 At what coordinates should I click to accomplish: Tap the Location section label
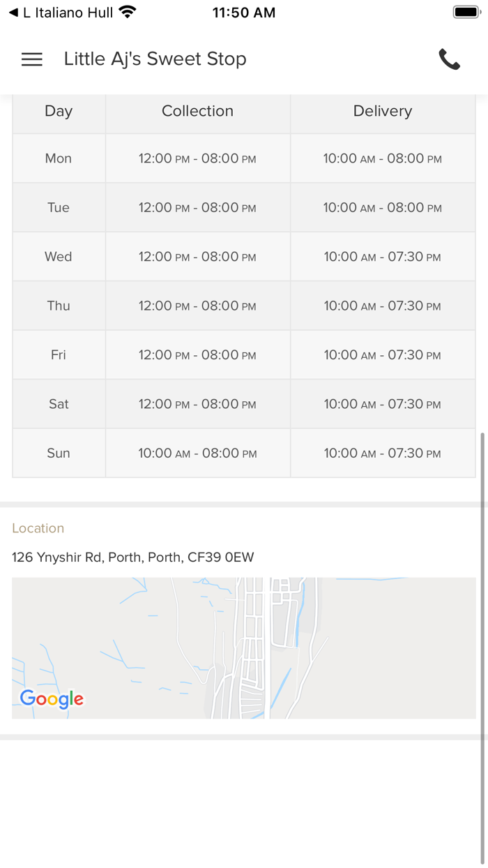click(x=38, y=528)
